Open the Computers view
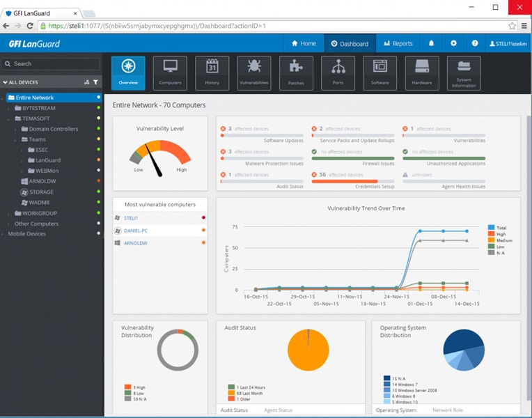 [x=170, y=73]
